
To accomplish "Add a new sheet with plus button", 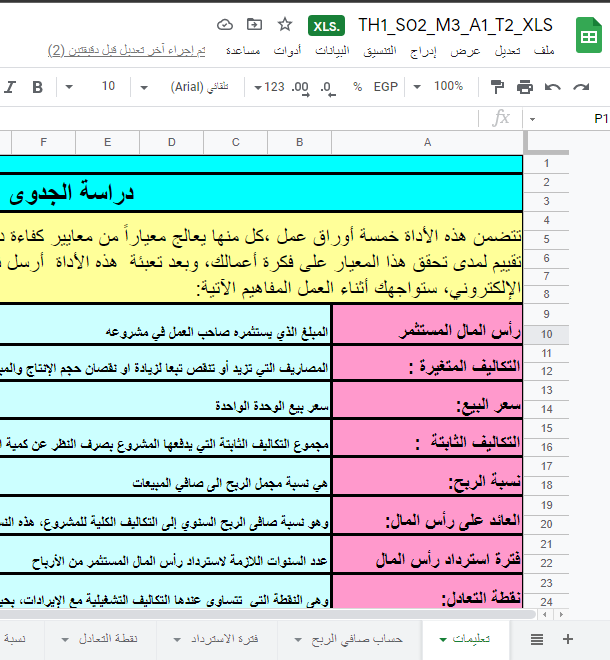I will tap(568, 639).
